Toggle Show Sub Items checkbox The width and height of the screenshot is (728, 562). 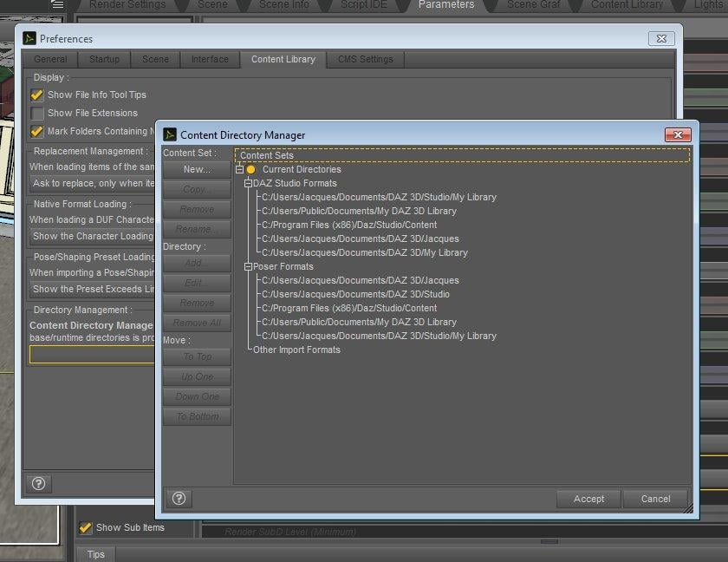[86, 527]
